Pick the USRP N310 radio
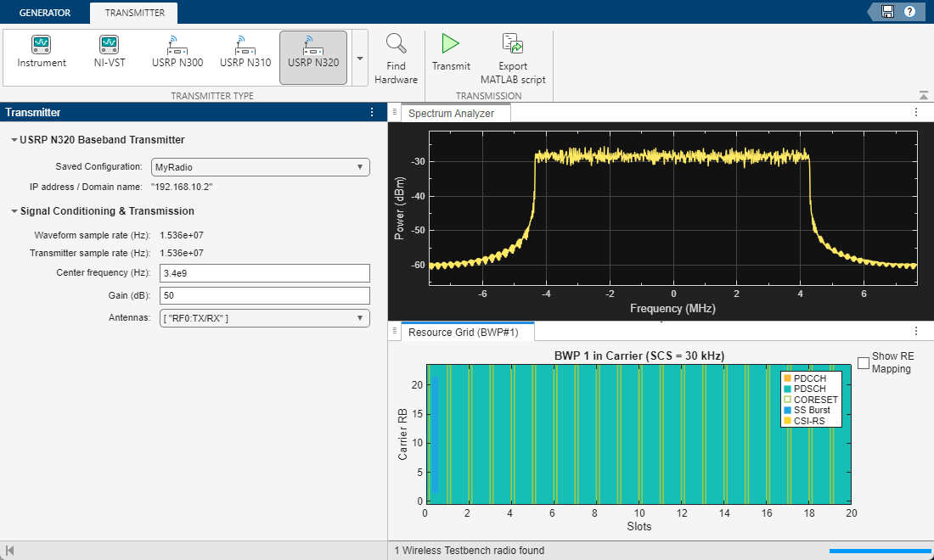934x560 pixels. coord(245,53)
